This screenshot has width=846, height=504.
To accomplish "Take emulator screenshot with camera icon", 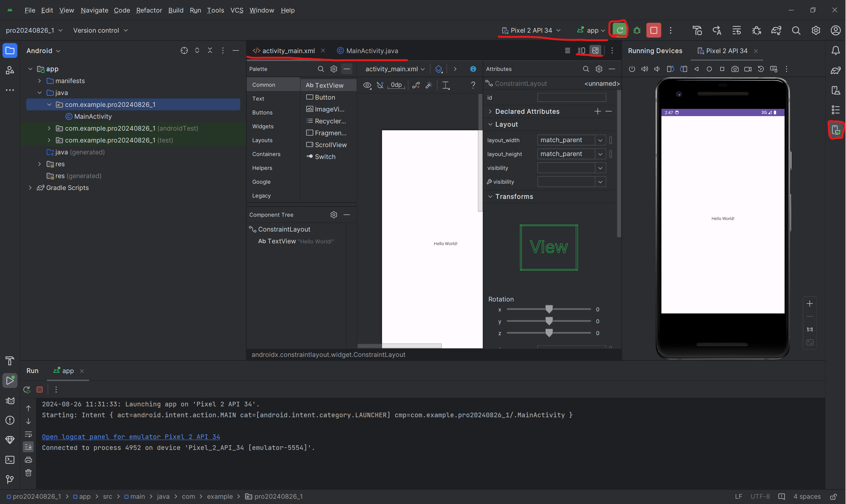I will click(735, 69).
